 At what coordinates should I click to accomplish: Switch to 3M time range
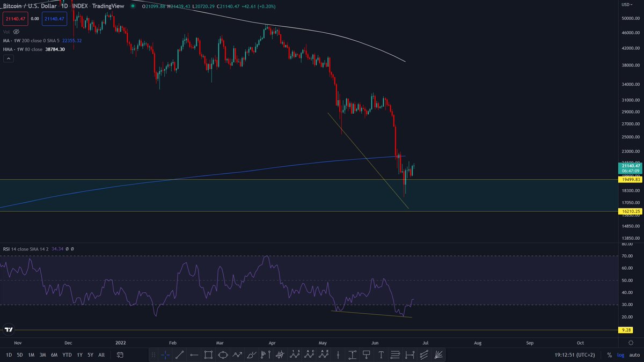[x=42, y=354]
